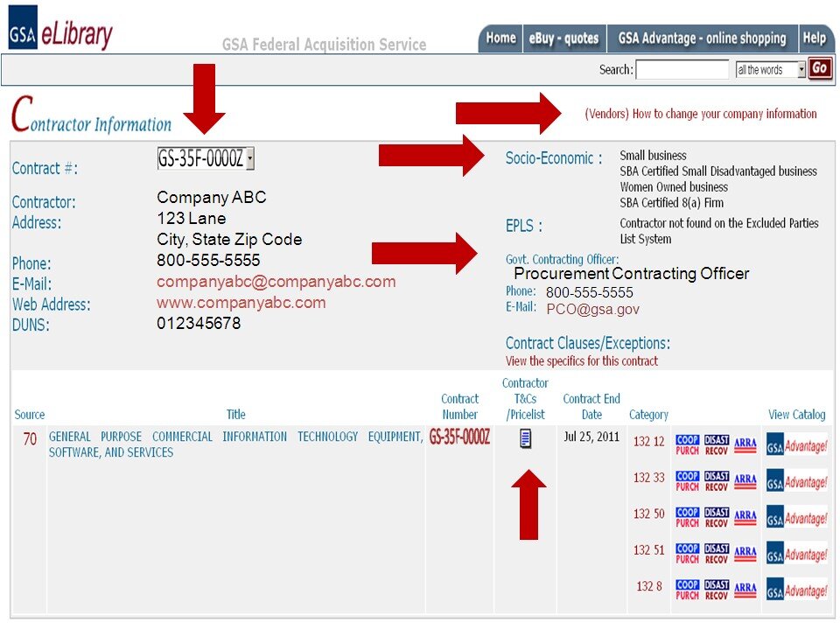Click DISAST RECOV icon for category 132 51

tap(717, 553)
